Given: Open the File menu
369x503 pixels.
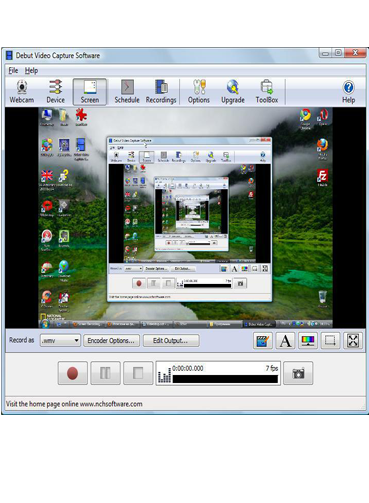Looking at the screenshot, I should click(13, 71).
